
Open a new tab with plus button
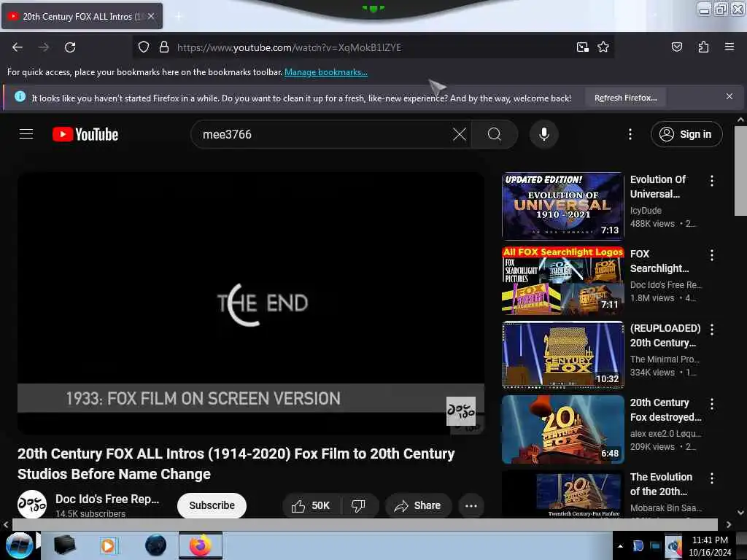click(x=178, y=17)
